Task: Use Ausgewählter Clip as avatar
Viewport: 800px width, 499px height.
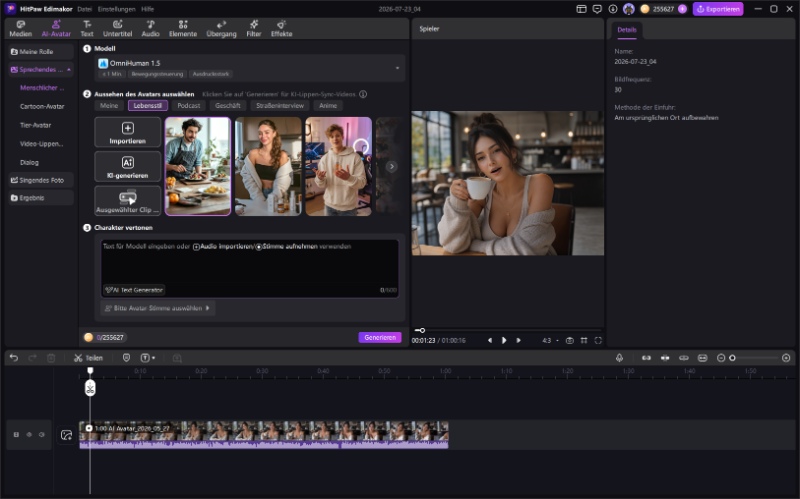Action: (x=128, y=201)
